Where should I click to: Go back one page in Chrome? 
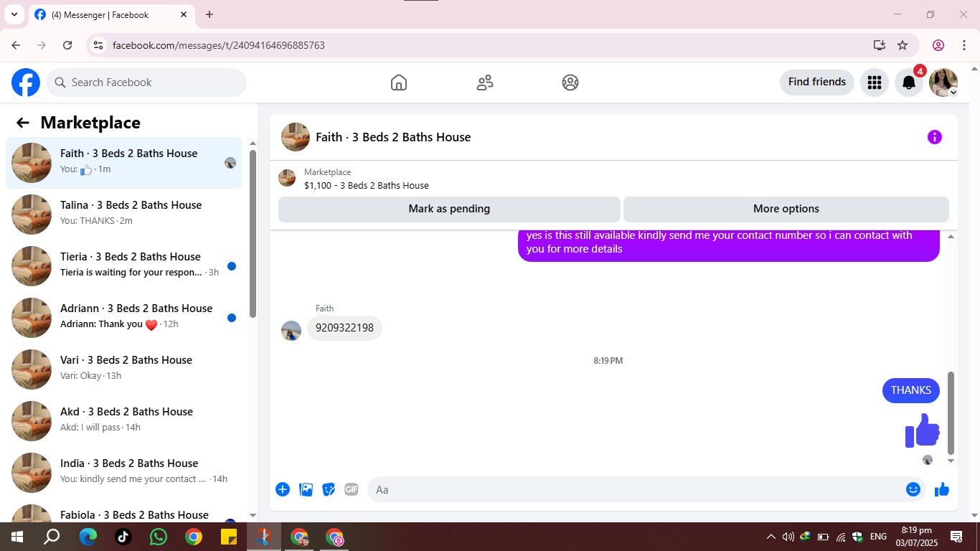point(16,45)
